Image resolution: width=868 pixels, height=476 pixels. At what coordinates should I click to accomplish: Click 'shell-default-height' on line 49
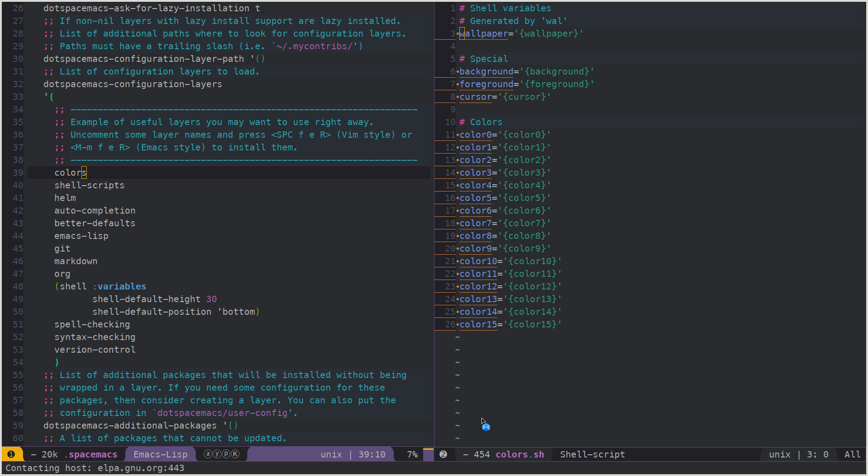pyautogui.click(x=146, y=299)
